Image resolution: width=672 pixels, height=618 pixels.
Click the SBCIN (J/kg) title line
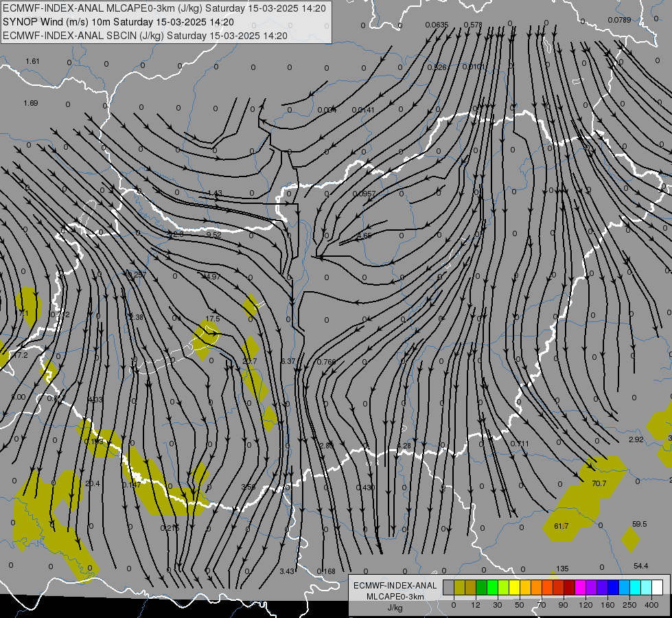[x=145, y=36]
